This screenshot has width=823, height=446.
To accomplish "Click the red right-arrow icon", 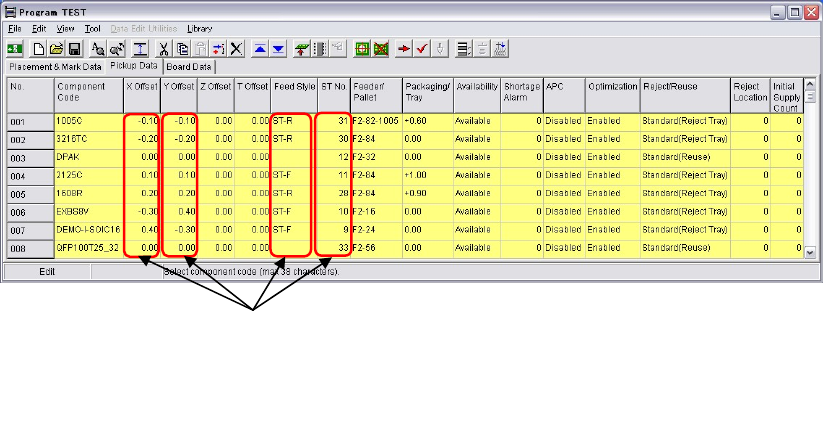I will pos(404,47).
